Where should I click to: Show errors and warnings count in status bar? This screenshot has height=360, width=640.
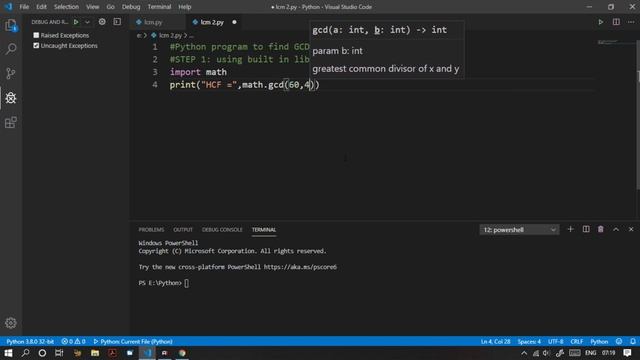pos(73,341)
